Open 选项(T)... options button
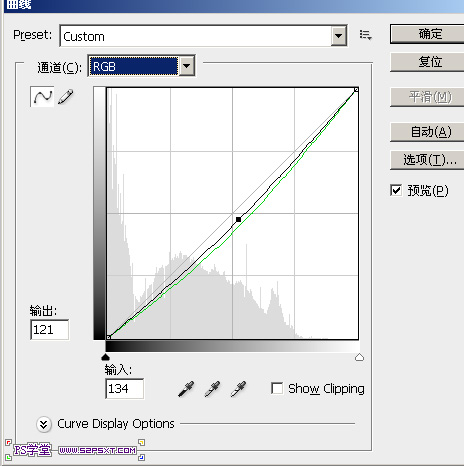 428,160
